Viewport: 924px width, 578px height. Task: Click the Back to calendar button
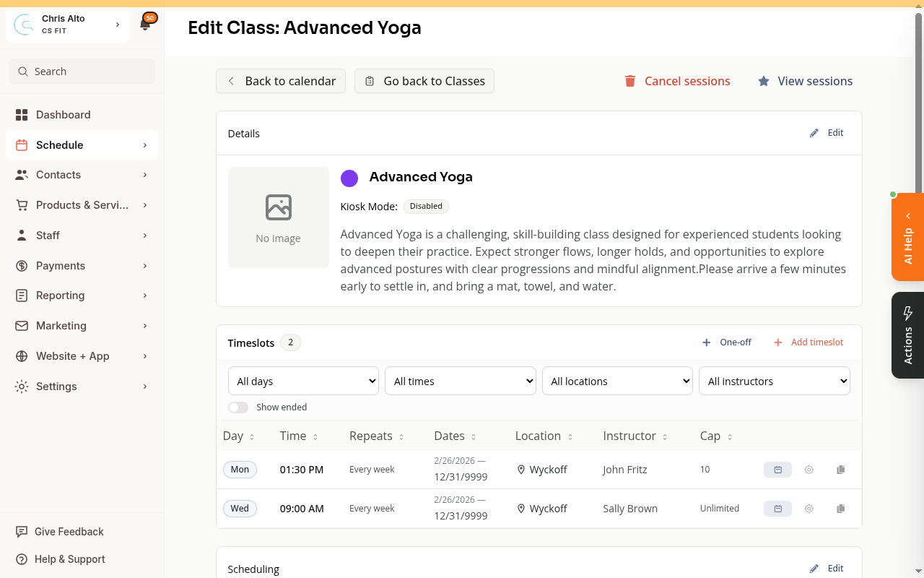pyautogui.click(x=281, y=81)
